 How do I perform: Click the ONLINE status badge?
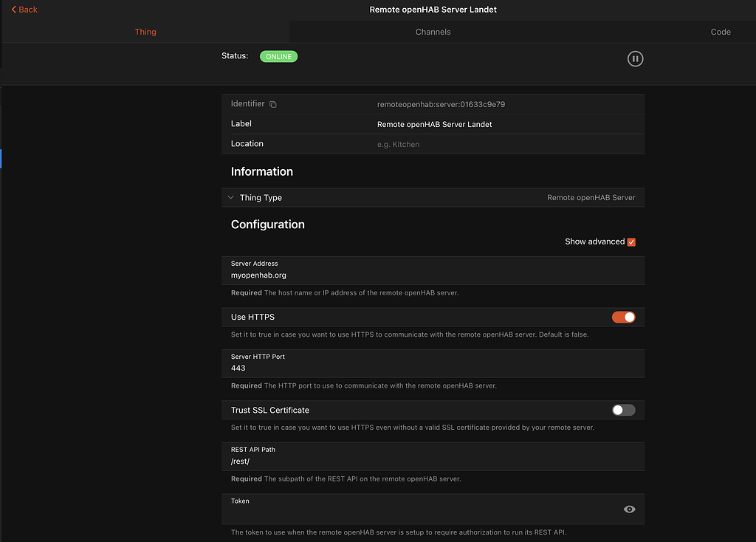(278, 56)
